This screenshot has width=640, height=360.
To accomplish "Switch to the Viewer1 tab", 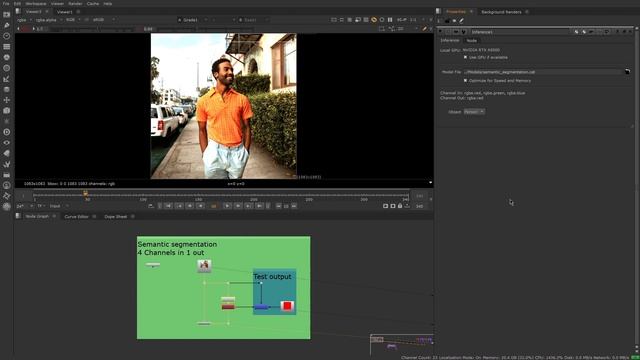I will [x=64, y=12].
